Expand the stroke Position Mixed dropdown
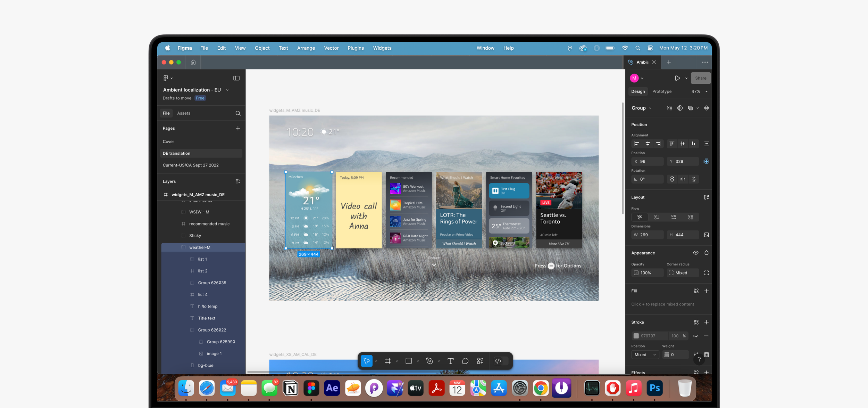Screen dimensions: 868x408 click(645, 354)
